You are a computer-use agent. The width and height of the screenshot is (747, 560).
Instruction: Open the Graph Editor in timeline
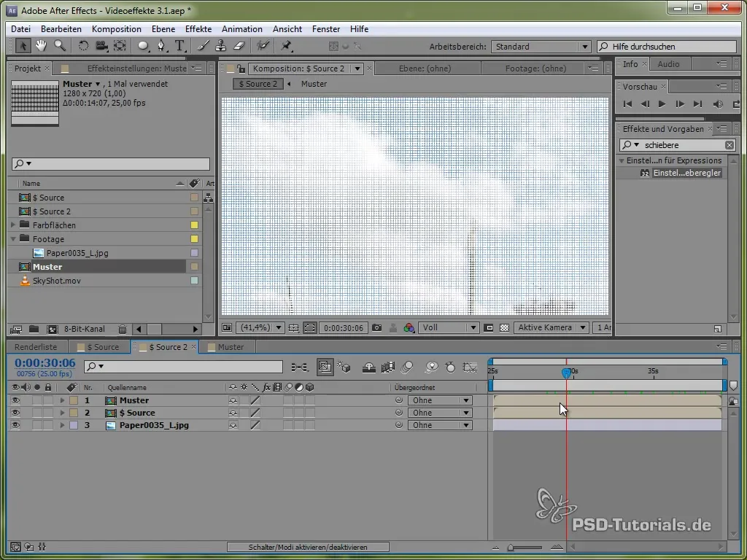pyautogui.click(x=470, y=367)
